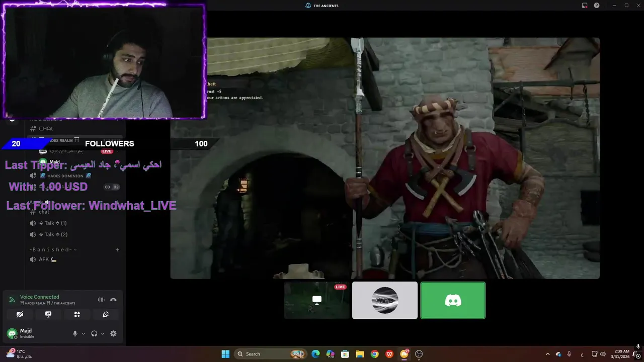
Task: Open Discord User Settings gear
Action: [x=113, y=333]
